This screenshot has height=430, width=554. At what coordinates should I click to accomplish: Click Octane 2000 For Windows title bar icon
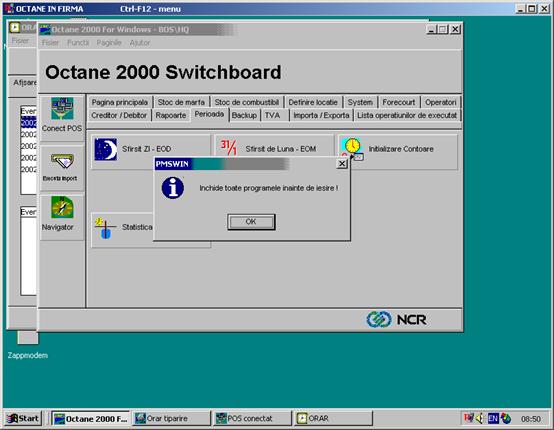pyautogui.click(x=45, y=30)
